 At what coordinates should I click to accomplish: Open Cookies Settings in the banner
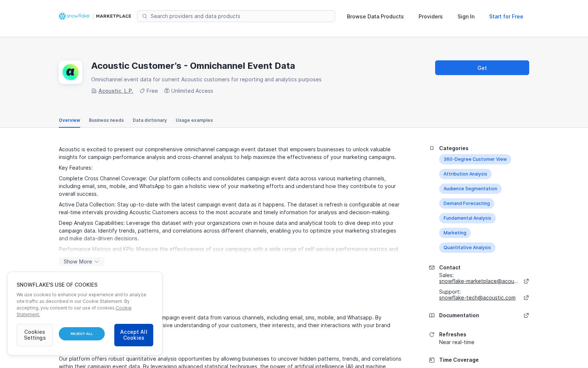35,335
